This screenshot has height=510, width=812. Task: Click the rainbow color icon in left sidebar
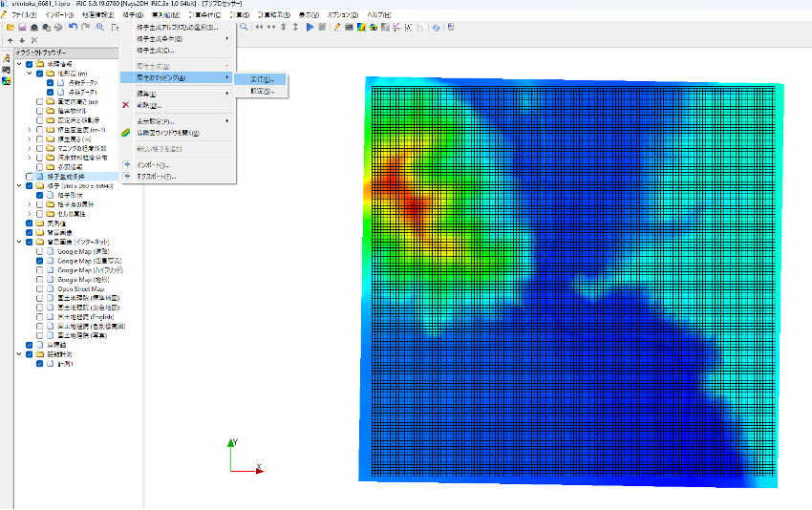click(7, 81)
